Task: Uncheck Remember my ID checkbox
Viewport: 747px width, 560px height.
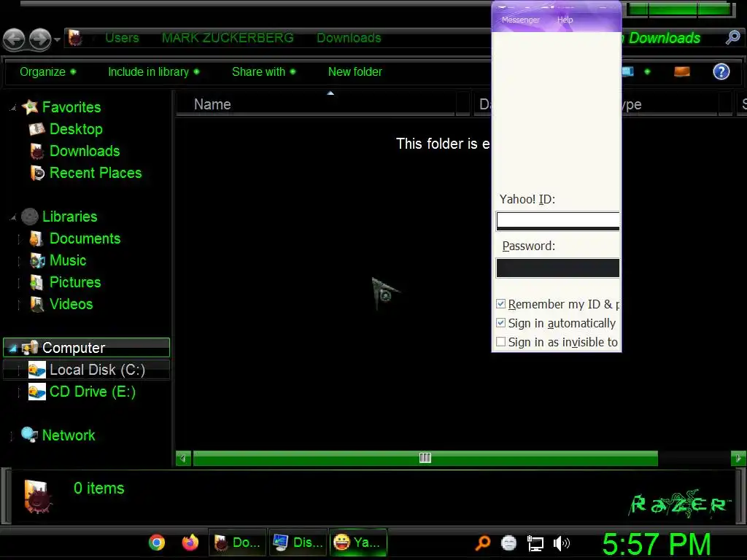Action: tap(500, 304)
